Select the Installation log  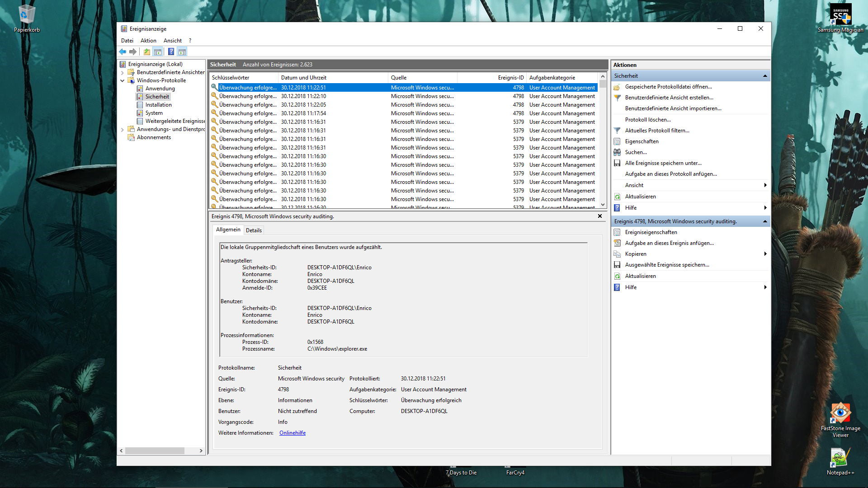pyautogui.click(x=158, y=105)
